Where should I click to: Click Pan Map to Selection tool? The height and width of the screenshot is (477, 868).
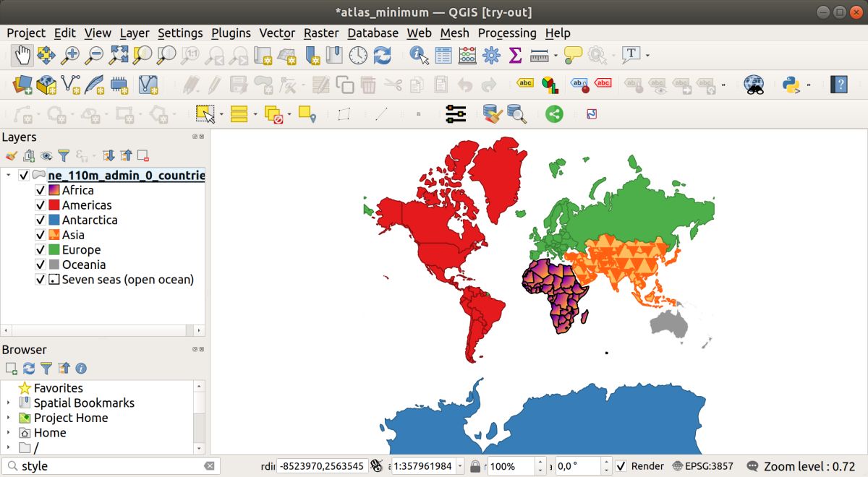point(46,54)
